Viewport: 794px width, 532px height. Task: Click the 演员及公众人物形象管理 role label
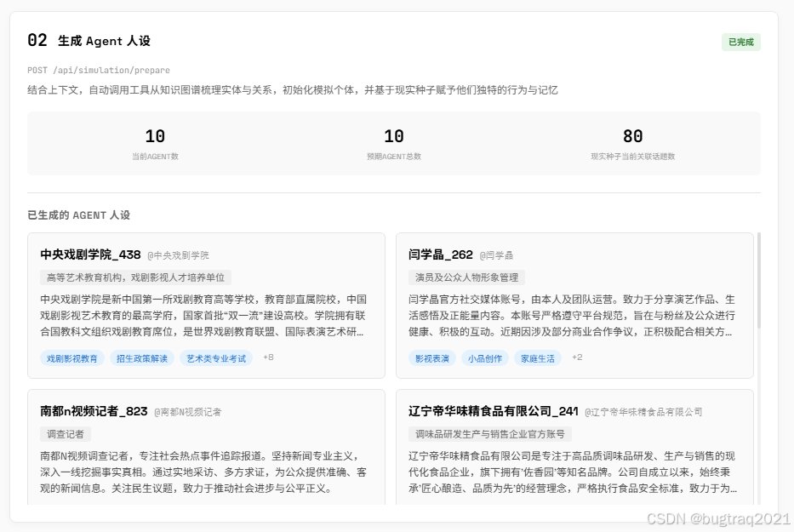click(x=467, y=277)
